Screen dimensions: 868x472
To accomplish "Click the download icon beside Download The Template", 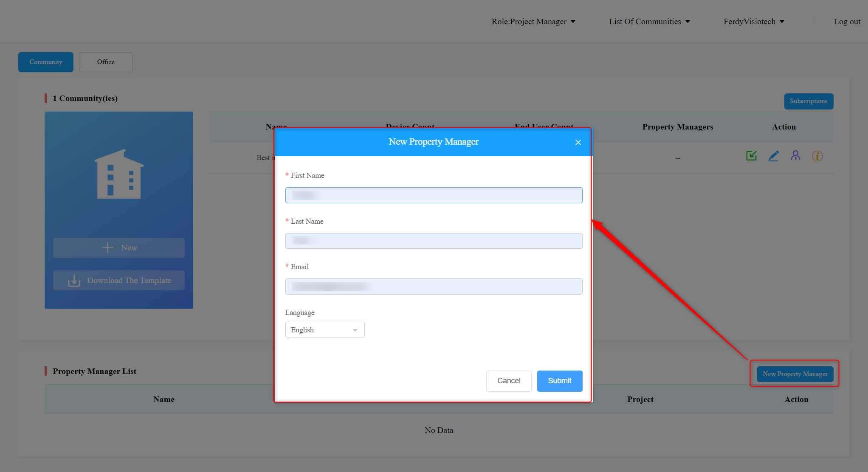I will [x=74, y=281].
